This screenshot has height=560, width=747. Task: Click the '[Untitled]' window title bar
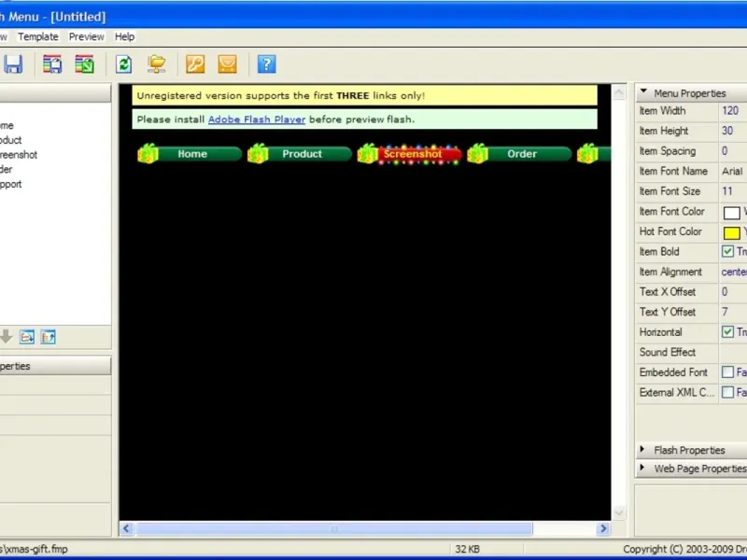[78, 17]
